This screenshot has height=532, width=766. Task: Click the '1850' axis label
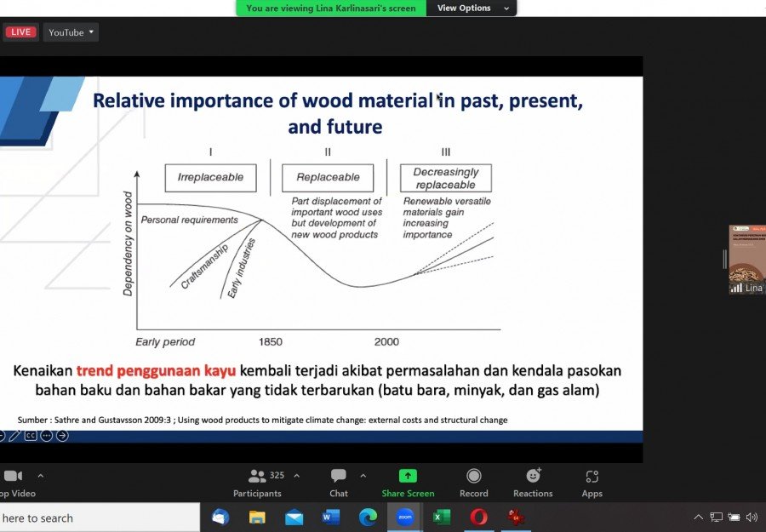pos(270,342)
